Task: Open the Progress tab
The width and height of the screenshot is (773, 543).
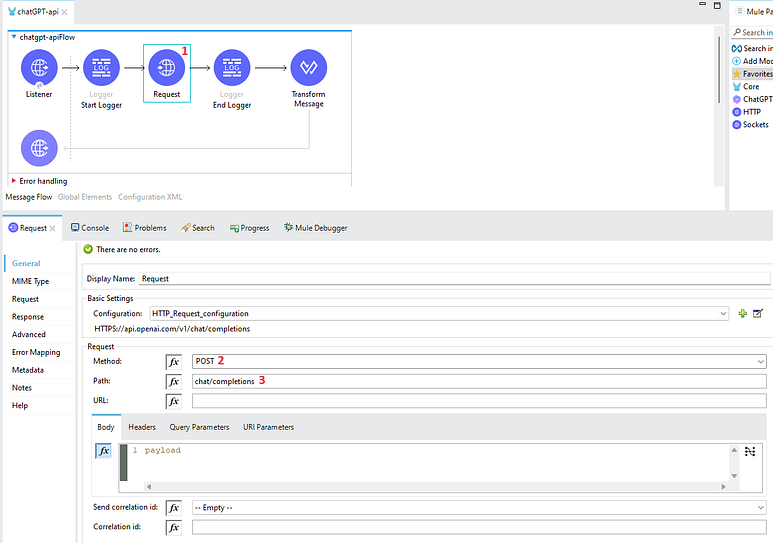Action: click(249, 228)
